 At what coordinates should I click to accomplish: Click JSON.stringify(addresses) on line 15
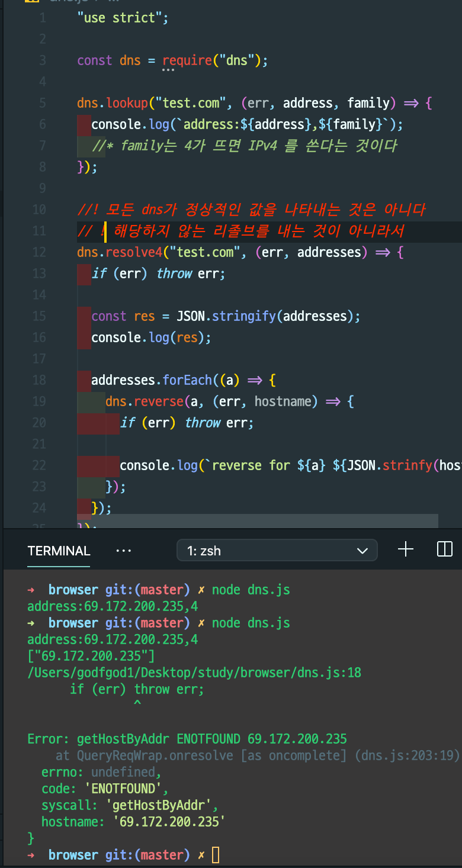point(265,316)
